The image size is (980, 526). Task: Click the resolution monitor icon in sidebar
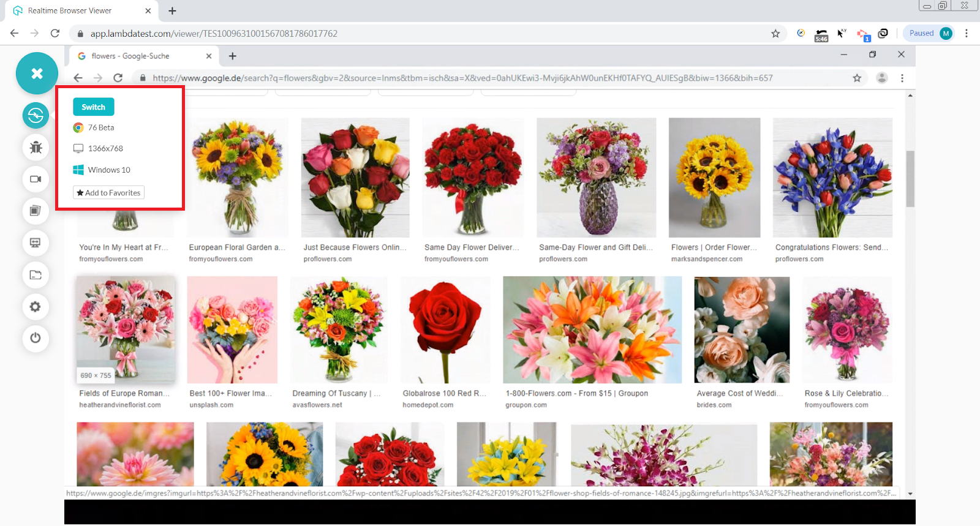[36, 242]
